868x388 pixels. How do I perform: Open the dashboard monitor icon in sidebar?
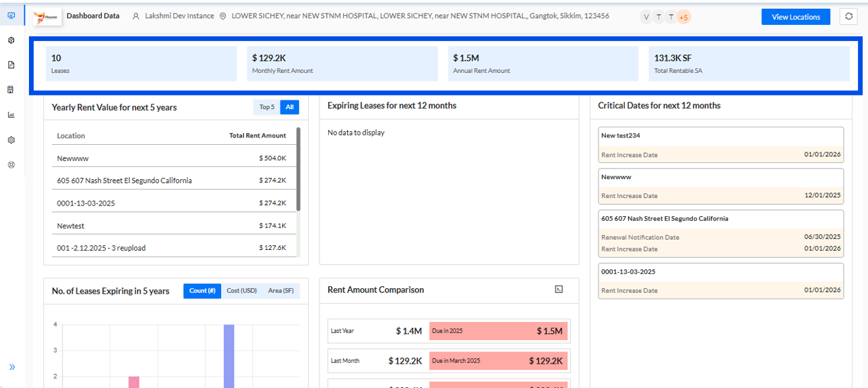(x=11, y=15)
